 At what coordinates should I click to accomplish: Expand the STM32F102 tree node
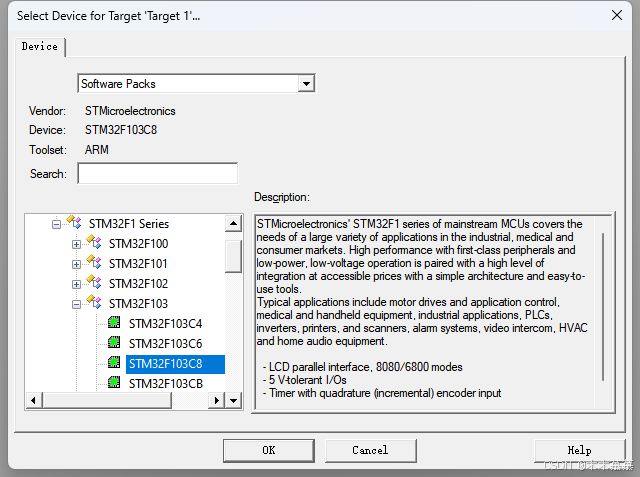(x=76, y=284)
